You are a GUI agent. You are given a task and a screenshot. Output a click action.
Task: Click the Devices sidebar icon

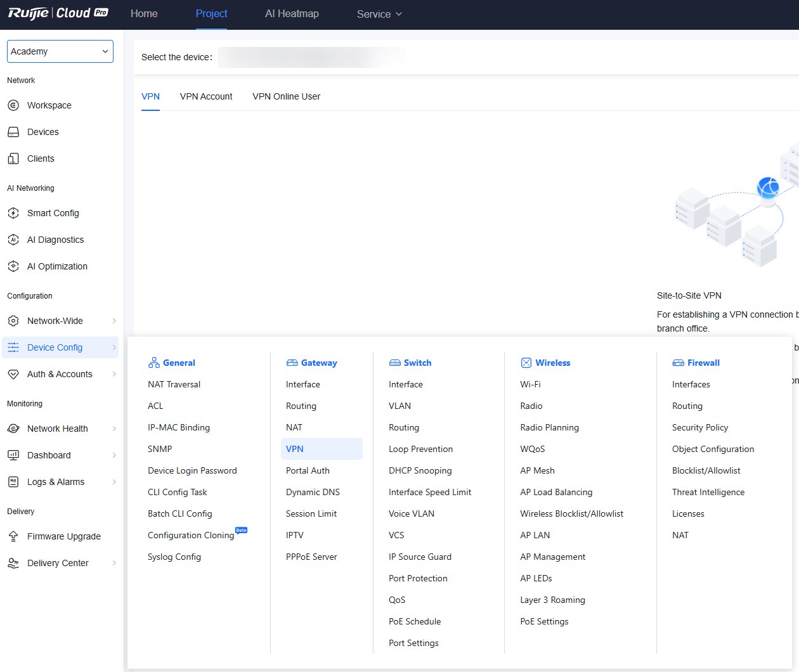click(13, 132)
